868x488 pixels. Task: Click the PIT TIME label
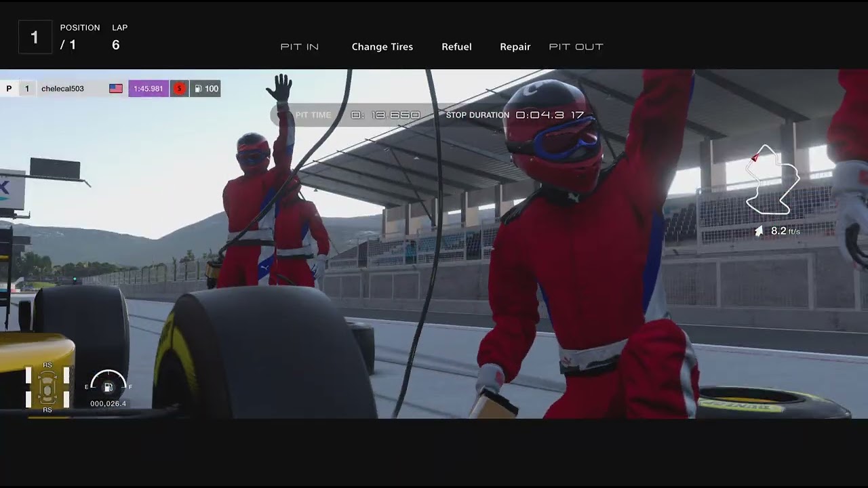tap(313, 115)
